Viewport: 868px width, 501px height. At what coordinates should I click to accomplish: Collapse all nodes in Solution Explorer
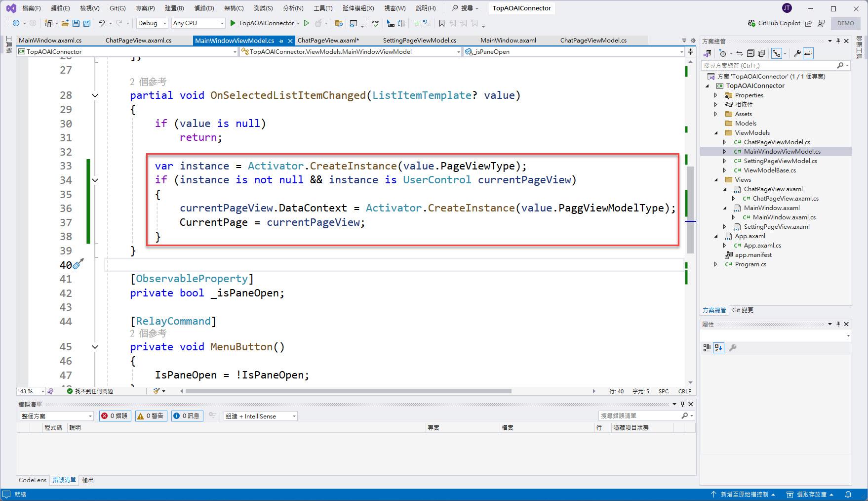750,53
